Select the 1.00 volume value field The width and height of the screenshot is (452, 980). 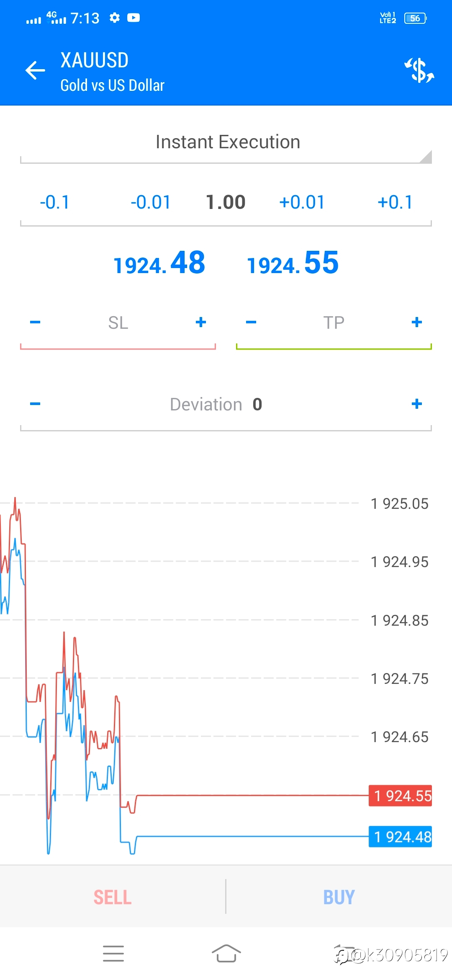[226, 202]
